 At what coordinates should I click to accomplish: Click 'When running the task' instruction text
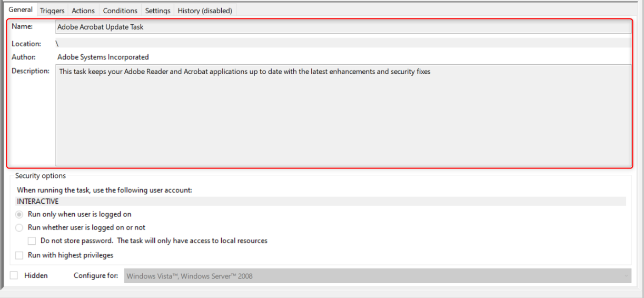104,190
